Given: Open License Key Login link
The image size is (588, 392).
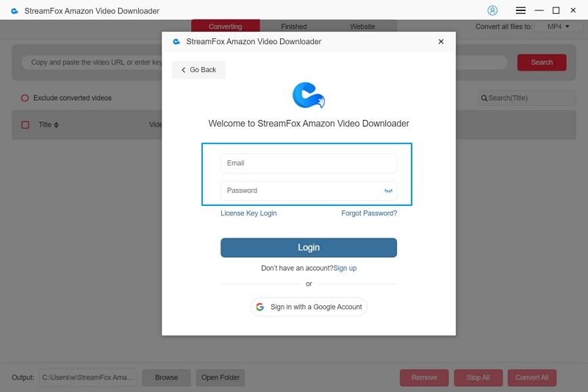Looking at the screenshot, I should pyautogui.click(x=248, y=213).
